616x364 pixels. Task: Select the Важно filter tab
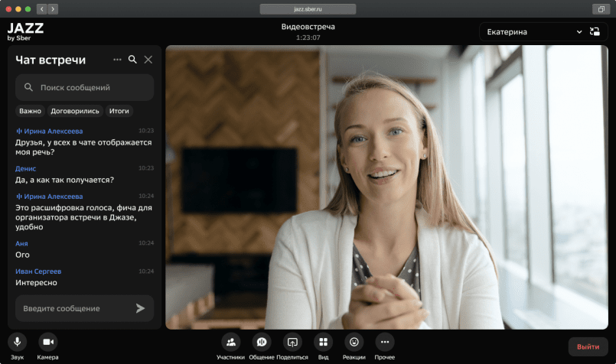pyautogui.click(x=30, y=111)
